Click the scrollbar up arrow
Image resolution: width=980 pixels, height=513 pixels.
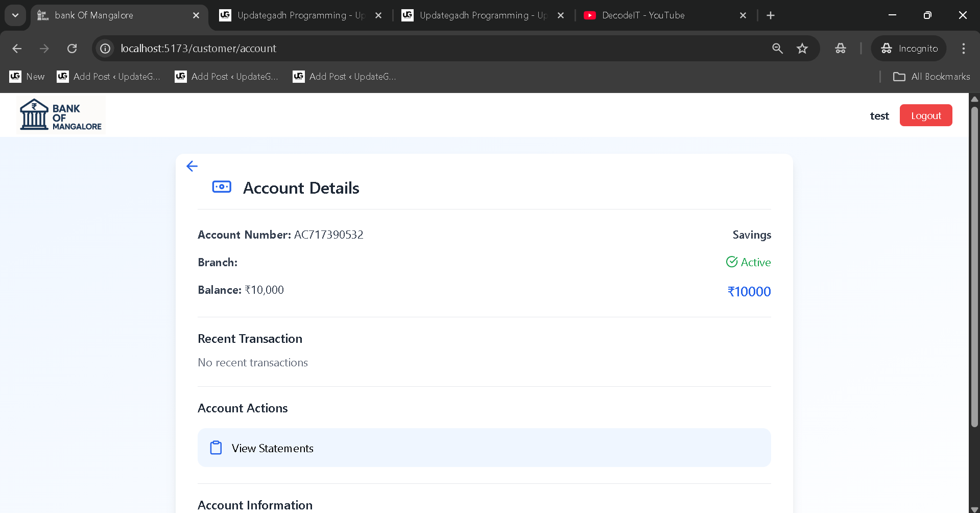coord(974,99)
